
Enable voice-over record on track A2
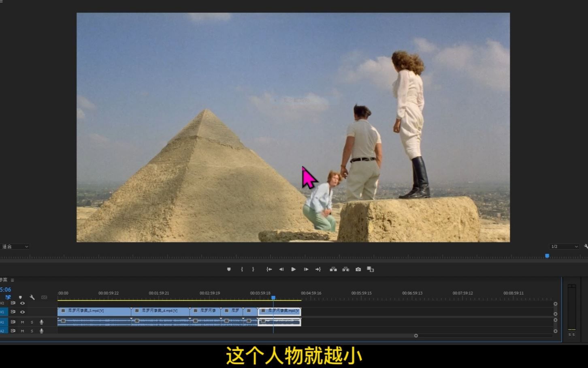click(41, 331)
